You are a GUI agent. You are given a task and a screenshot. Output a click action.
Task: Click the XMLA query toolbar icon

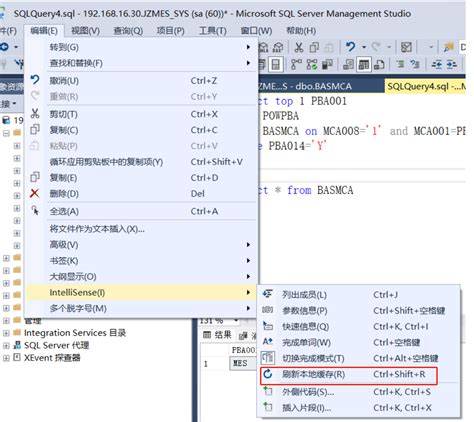[264, 48]
